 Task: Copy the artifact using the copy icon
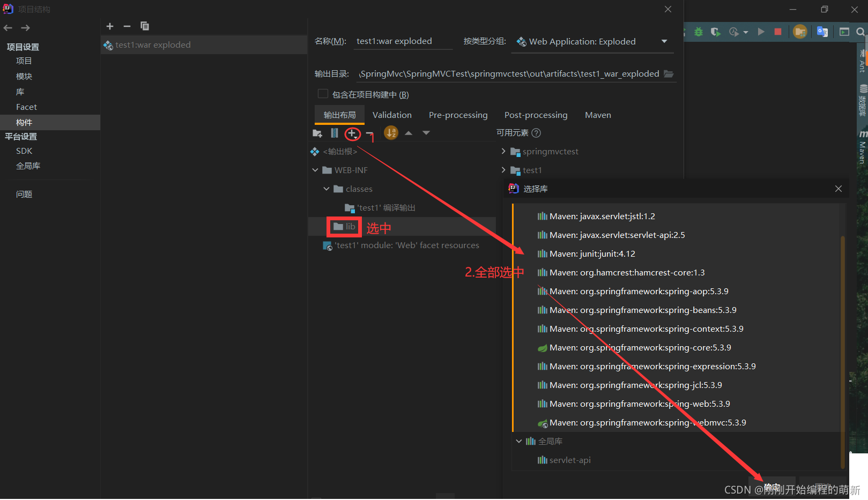coord(145,26)
